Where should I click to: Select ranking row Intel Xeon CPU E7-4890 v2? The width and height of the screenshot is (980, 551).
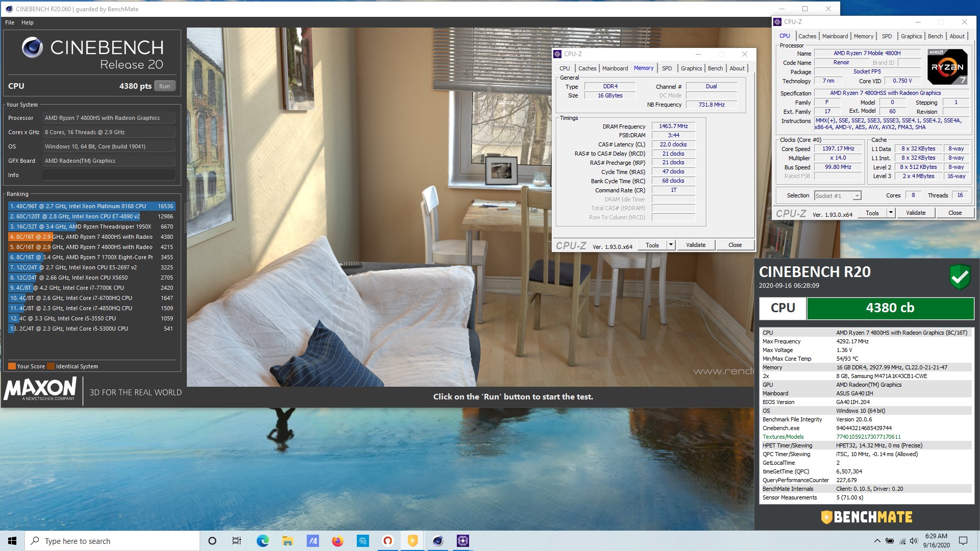92,216
